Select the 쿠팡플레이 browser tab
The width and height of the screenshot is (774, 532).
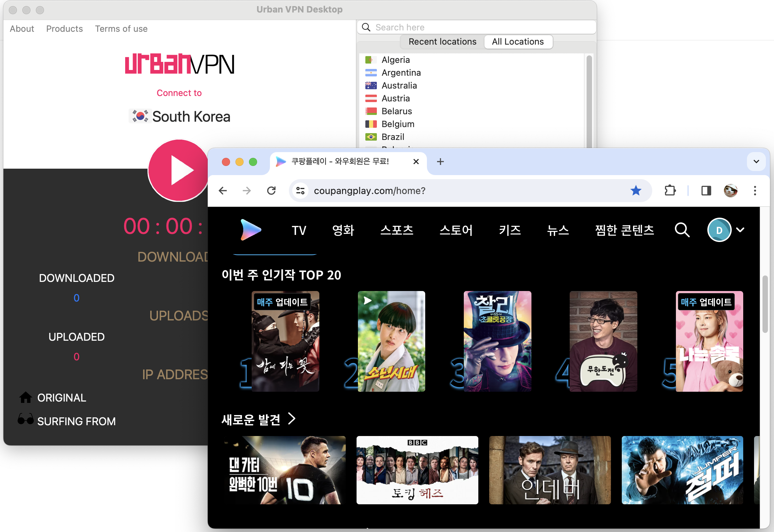(x=348, y=162)
